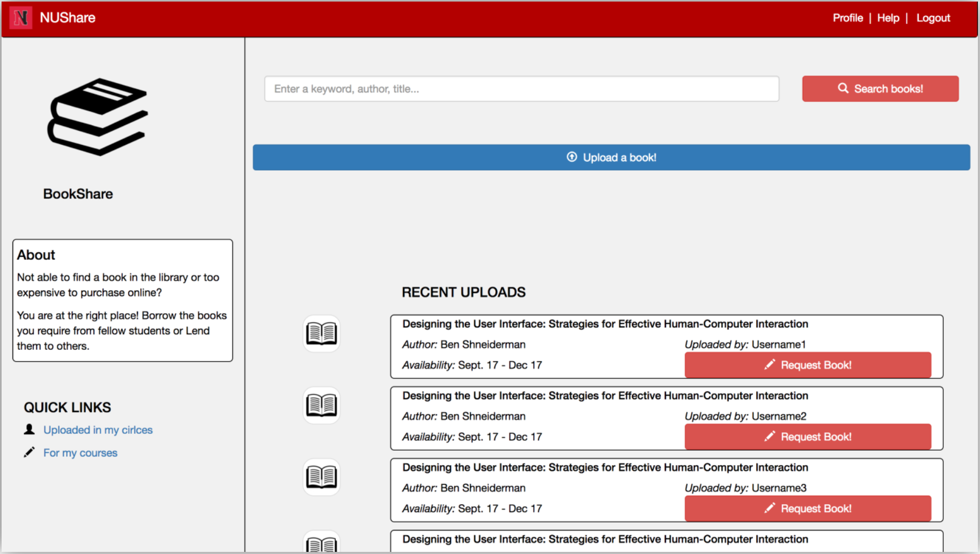Open For my courses link

[80, 453]
